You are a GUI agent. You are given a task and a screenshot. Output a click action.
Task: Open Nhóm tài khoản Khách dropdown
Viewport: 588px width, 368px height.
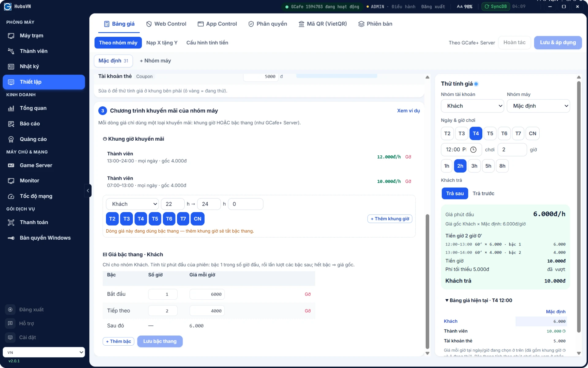coord(472,106)
